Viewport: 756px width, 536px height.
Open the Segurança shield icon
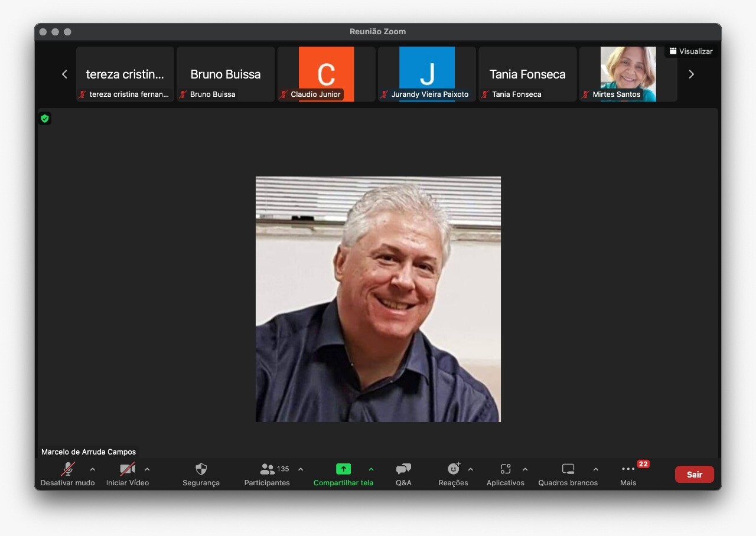(201, 469)
